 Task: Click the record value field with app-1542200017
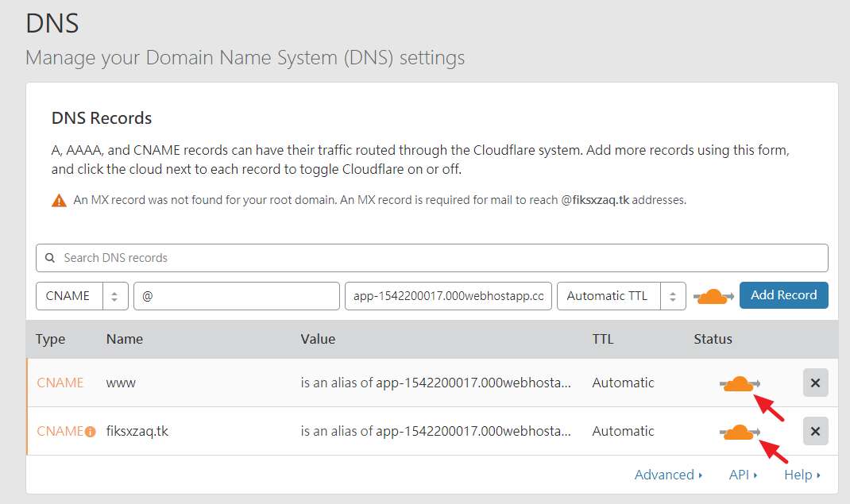coord(448,296)
